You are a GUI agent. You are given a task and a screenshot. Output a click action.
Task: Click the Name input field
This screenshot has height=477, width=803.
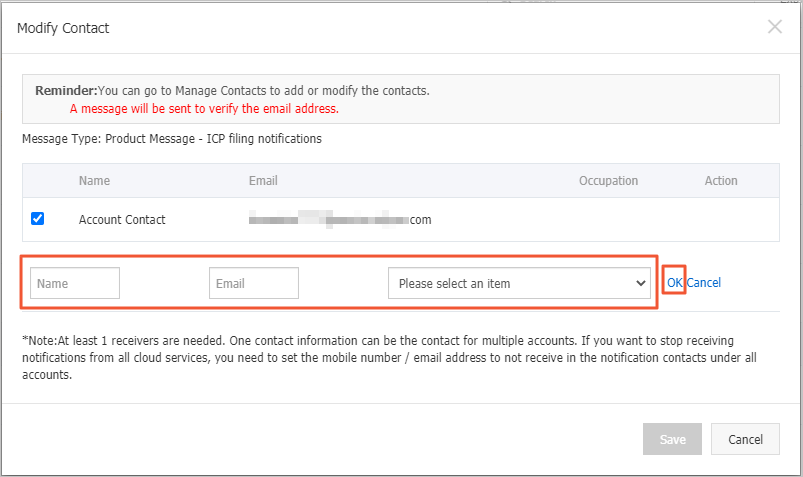click(75, 283)
